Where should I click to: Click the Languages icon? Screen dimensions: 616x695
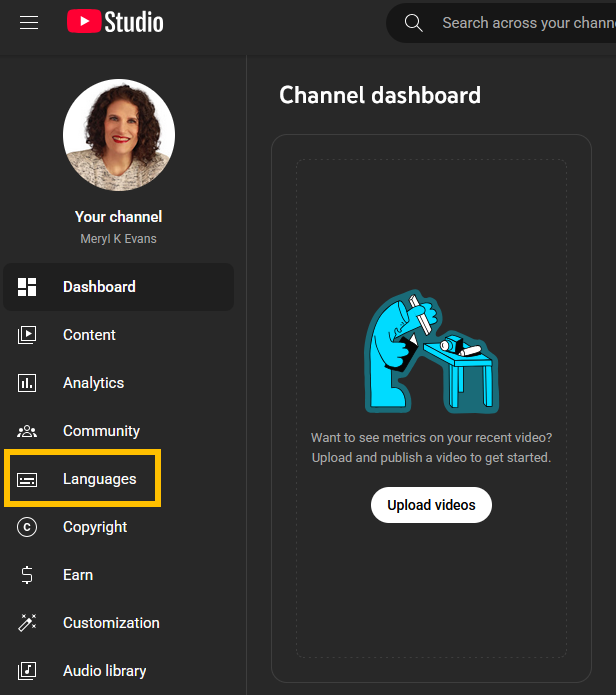point(27,479)
